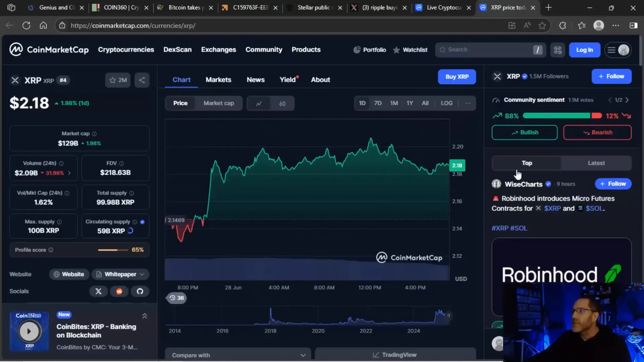The image size is (644, 362).
Task: Open Watchlist from the header
Action: [410, 50]
